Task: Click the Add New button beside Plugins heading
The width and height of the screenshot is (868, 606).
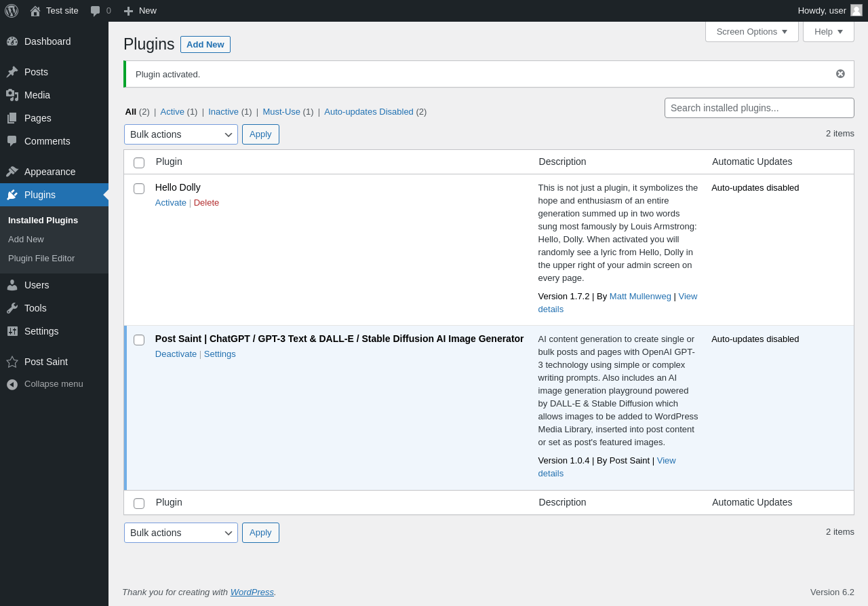Action: [205, 44]
